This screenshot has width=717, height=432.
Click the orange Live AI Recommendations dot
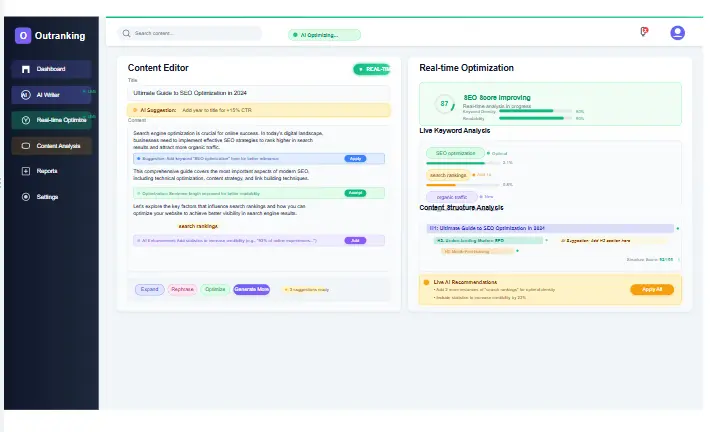click(426, 282)
